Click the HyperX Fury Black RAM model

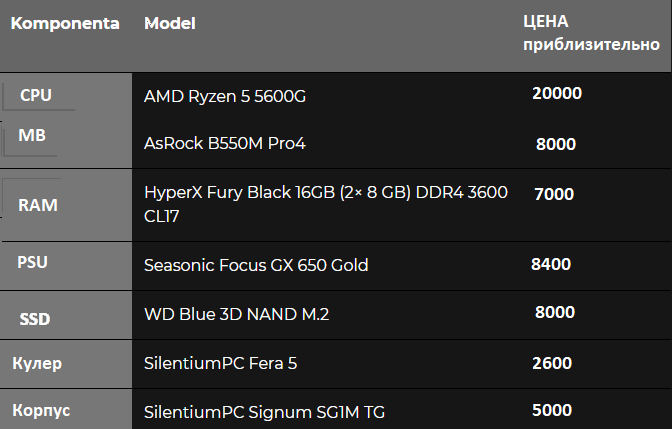326,204
